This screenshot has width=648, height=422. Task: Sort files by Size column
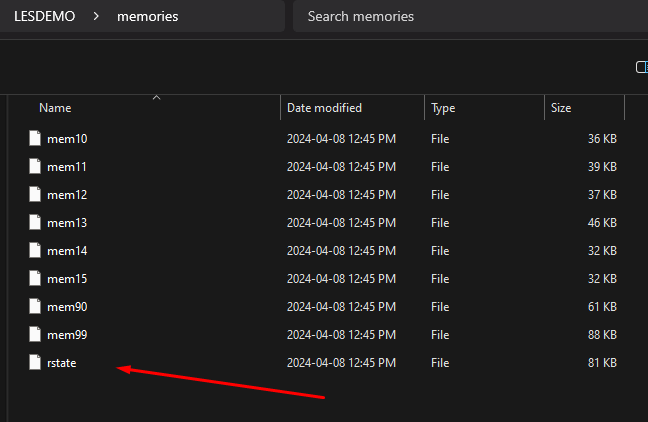click(560, 108)
